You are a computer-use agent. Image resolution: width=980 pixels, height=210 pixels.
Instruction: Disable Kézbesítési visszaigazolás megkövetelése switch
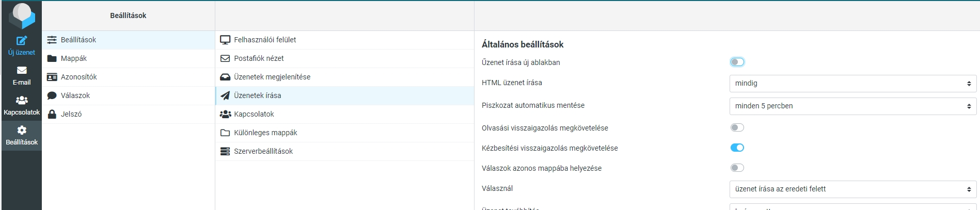[x=737, y=148]
